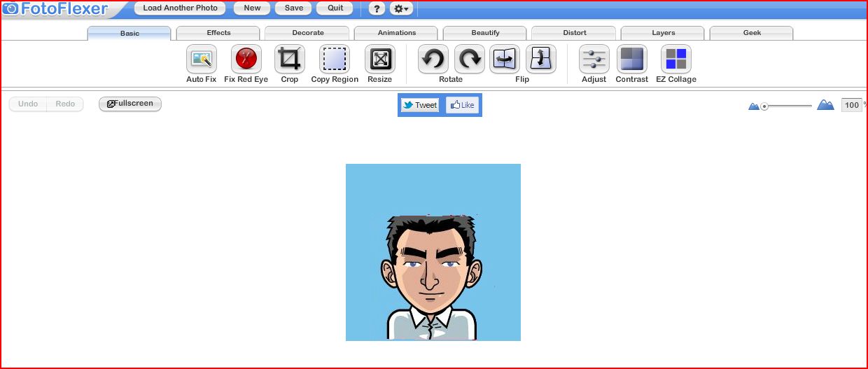868x369 pixels.
Task: Click the Save button
Action: click(294, 8)
